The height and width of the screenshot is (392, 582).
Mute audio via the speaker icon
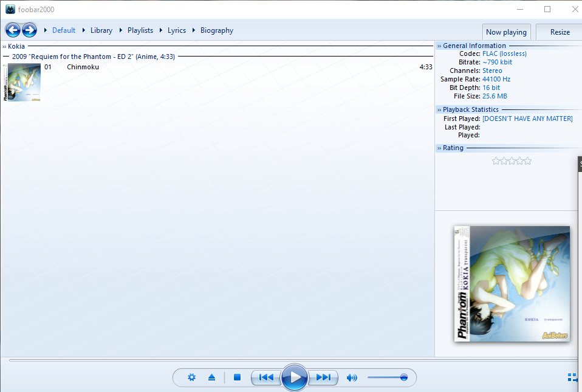[x=352, y=378]
